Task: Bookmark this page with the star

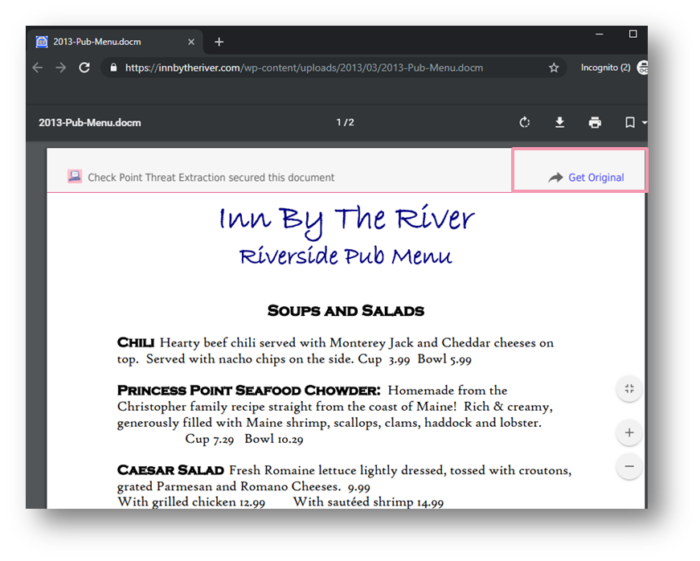Action: pyautogui.click(x=554, y=68)
